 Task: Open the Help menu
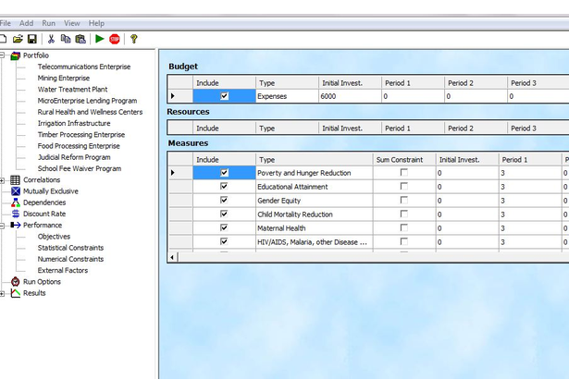coord(96,23)
